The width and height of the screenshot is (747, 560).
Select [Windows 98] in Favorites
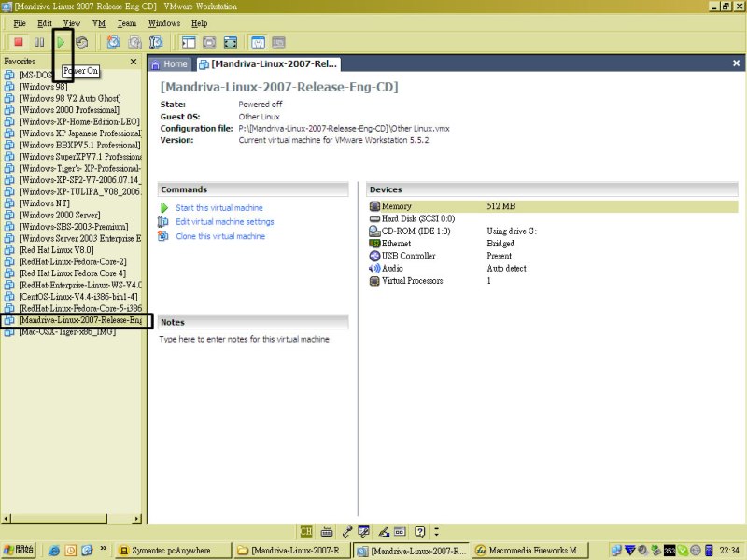click(x=43, y=87)
